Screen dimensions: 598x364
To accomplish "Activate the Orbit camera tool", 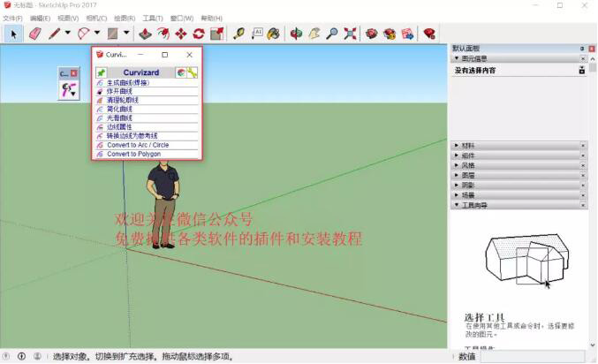I will point(296,34).
